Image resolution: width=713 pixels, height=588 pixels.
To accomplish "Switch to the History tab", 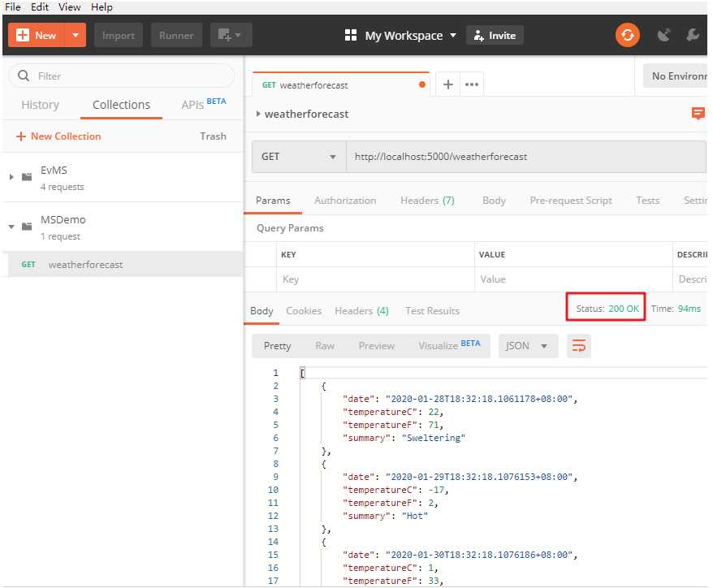I will (40, 105).
